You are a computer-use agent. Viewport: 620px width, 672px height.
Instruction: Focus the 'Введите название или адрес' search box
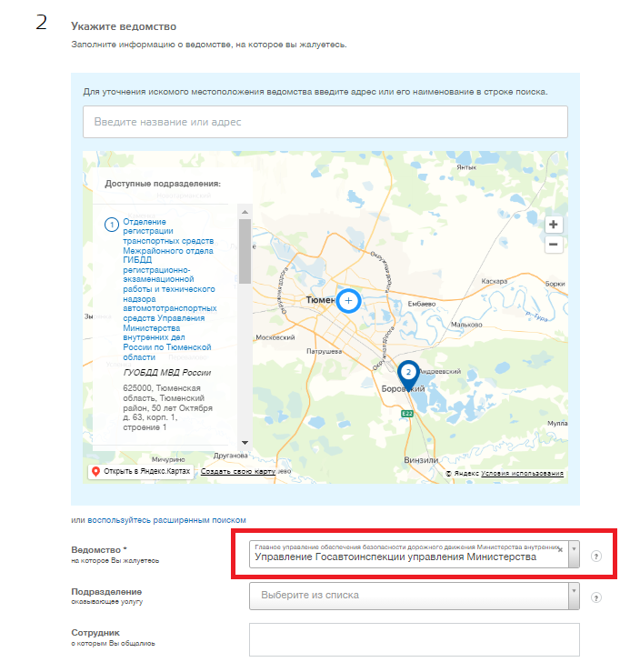pos(325,122)
